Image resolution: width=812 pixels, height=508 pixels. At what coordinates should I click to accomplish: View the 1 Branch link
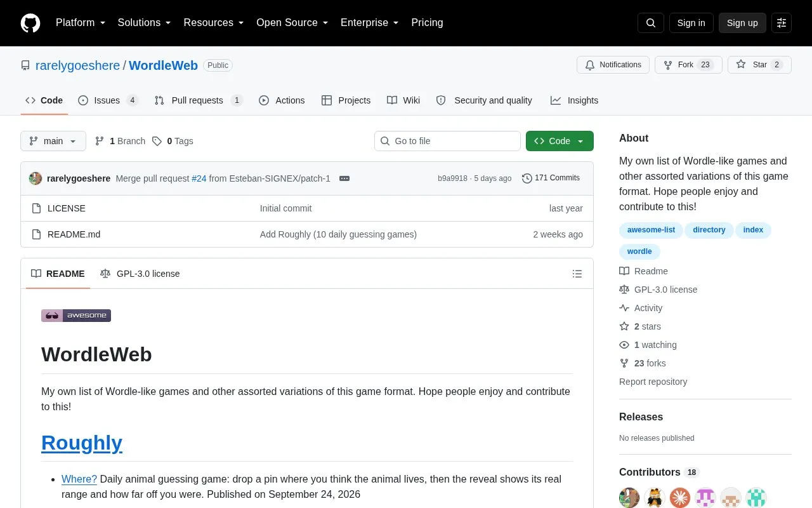coord(120,141)
